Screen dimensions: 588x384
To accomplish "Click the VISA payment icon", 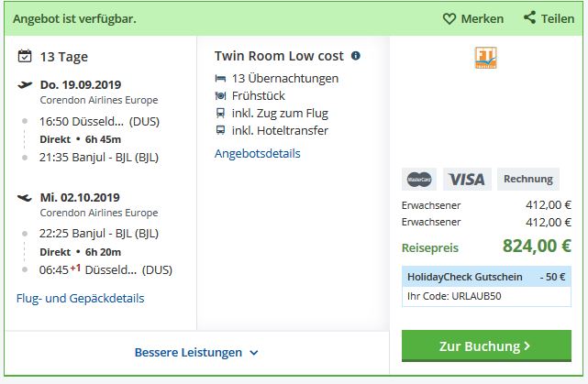I will pos(467,180).
